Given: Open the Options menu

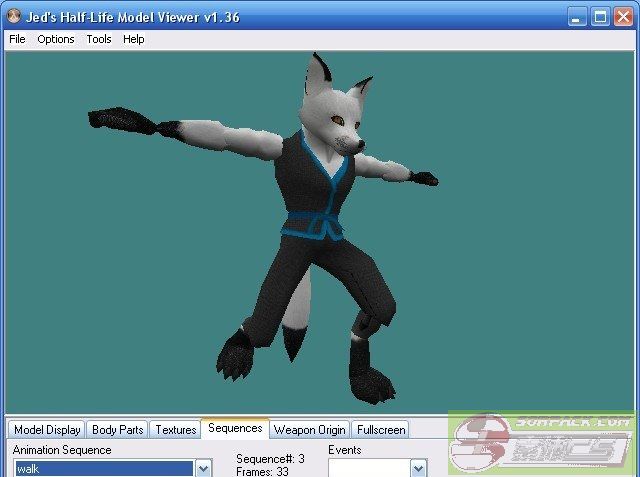Looking at the screenshot, I should 56,39.
